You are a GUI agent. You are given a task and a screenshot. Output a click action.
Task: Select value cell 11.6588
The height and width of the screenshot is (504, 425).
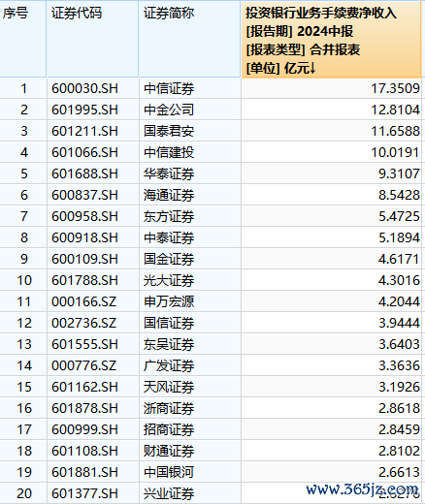pyautogui.click(x=332, y=131)
